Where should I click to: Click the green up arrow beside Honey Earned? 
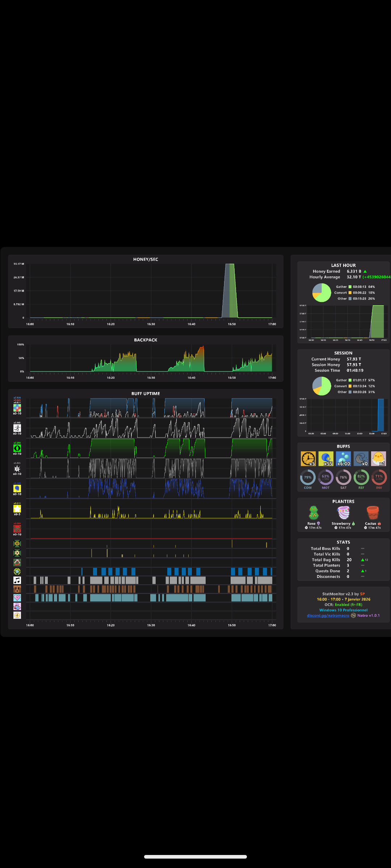click(x=365, y=271)
